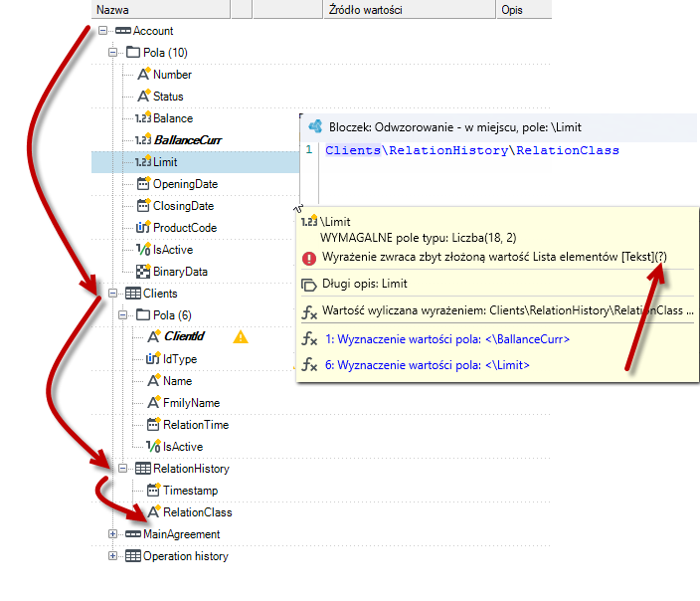The height and width of the screenshot is (601, 700).
Task: Collapse the Pola (6) folder
Action: [122, 315]
